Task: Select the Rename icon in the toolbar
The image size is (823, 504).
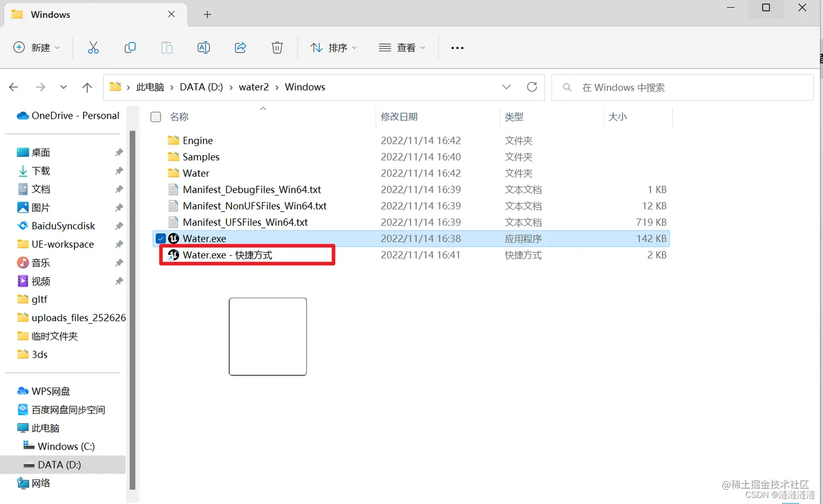Action: (204, 47)
